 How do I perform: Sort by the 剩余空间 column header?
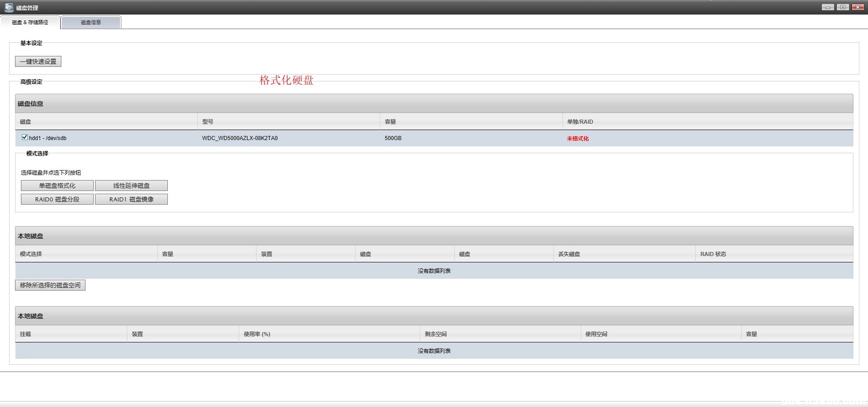[x=436, y=334]
